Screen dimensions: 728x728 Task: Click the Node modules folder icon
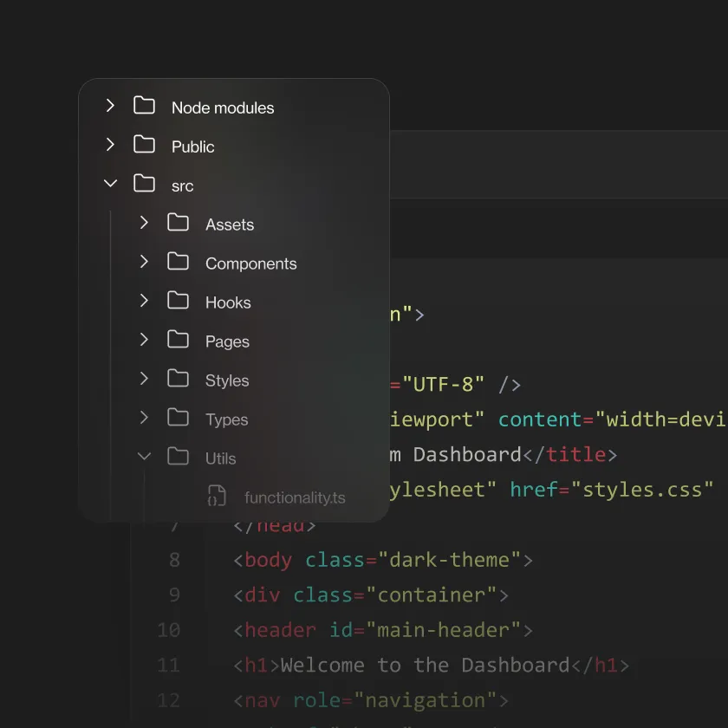(x=145, y=106)
